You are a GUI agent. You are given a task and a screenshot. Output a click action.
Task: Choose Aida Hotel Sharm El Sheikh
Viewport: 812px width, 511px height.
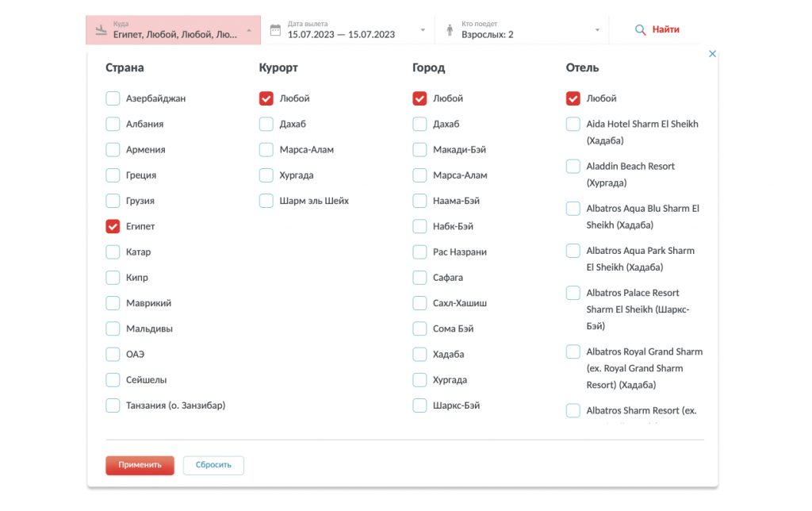pyautogui.click(x=573, y=125)
